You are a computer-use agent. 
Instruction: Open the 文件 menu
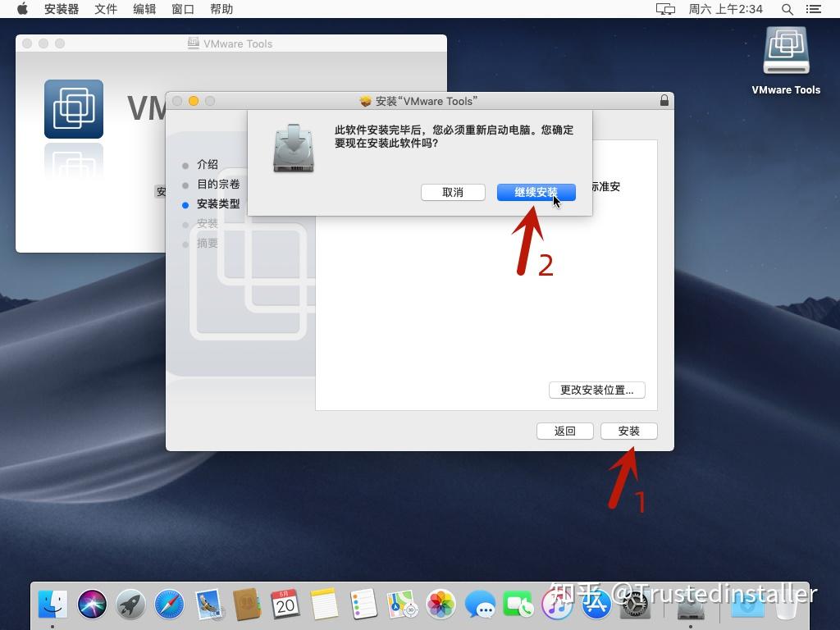point(105,9)
